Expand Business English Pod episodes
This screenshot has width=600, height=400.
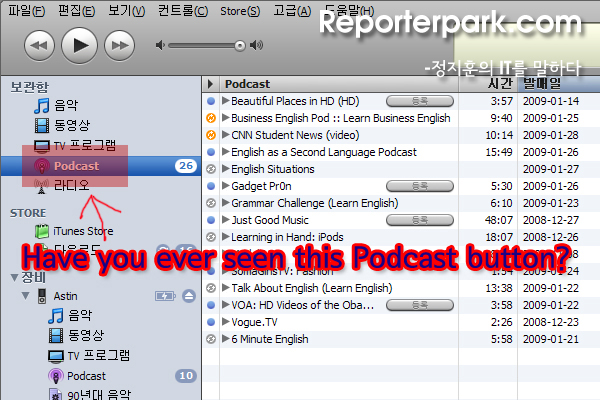pos(226,118)
